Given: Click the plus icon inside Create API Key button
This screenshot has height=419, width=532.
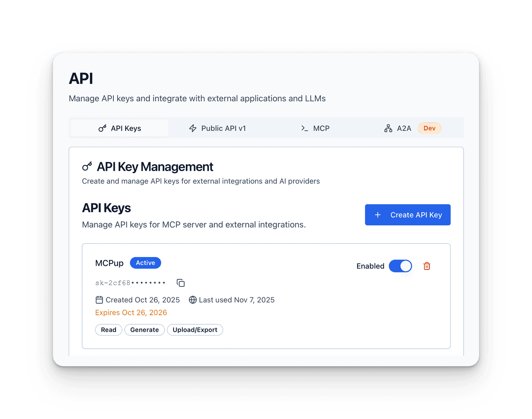Looking at the screenshot, I should coord(377,215).
